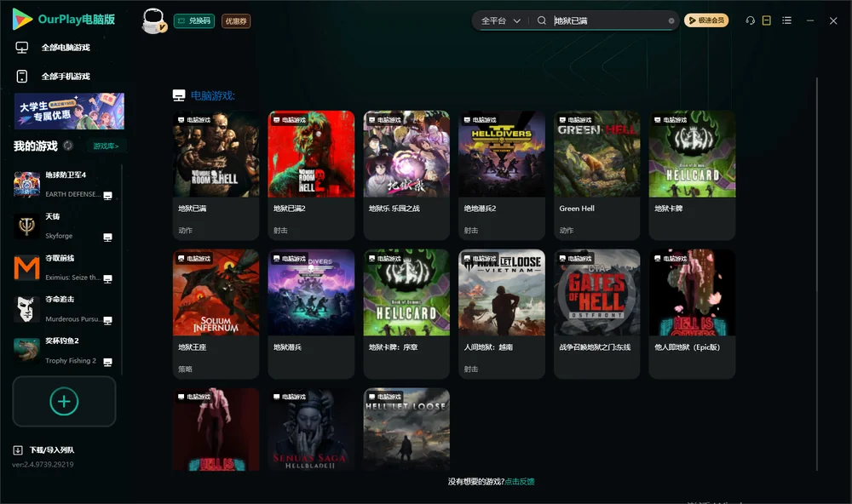The image size is (852, 504).
Task: Open Senua's Saga Hellblade II card
Action: (311, 429)
